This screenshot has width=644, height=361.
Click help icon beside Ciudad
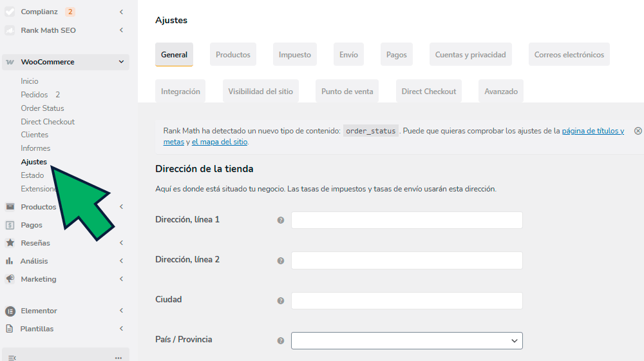[281, 300]
